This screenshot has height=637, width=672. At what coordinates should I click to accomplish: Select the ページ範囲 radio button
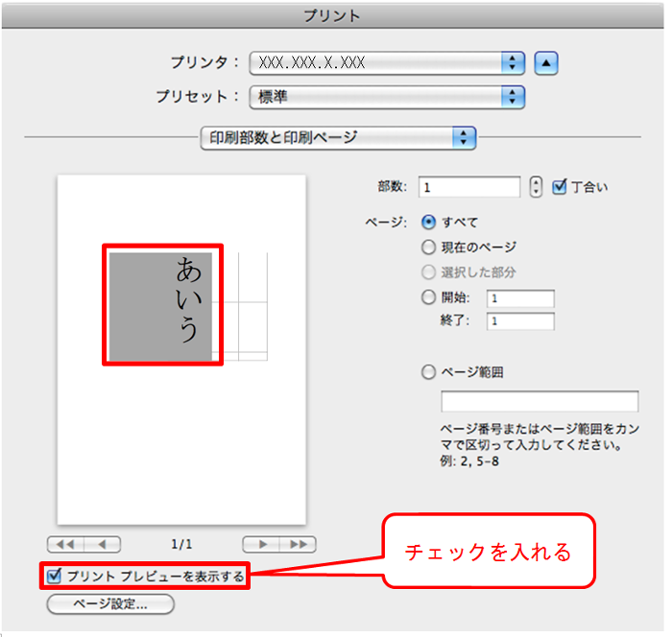[429, 372]
